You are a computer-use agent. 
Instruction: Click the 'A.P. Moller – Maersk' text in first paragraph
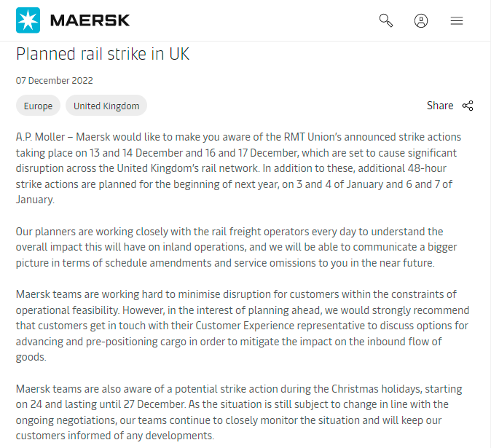click(61, 137)
